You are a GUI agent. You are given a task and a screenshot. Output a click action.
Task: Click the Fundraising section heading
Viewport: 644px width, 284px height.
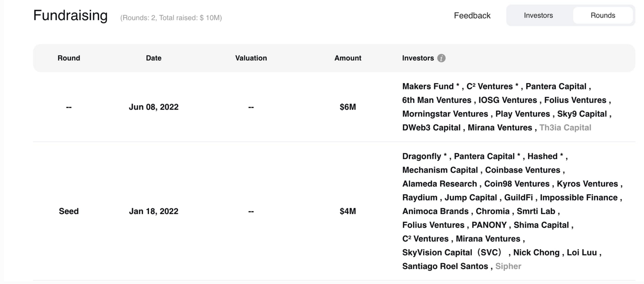pyautogui.click(x=70, y=16)
